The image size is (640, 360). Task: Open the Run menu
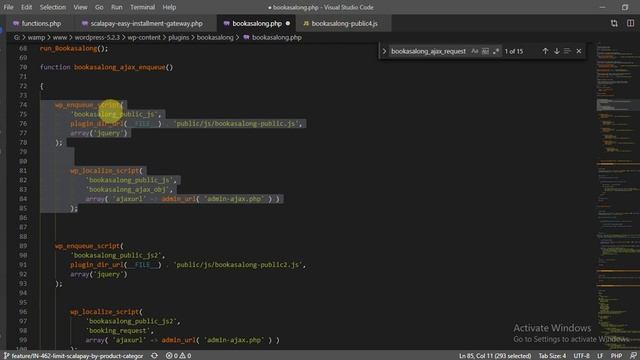(x=117, y=7)
